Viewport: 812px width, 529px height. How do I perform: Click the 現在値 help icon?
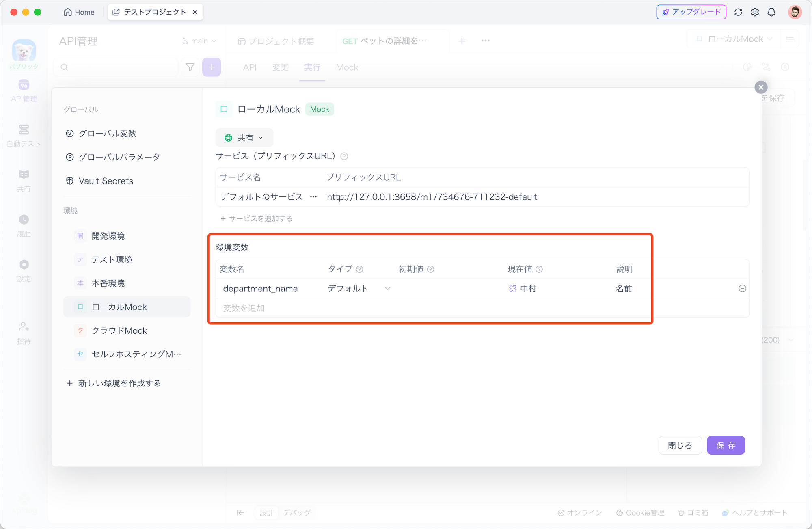[x=539, y=269]
